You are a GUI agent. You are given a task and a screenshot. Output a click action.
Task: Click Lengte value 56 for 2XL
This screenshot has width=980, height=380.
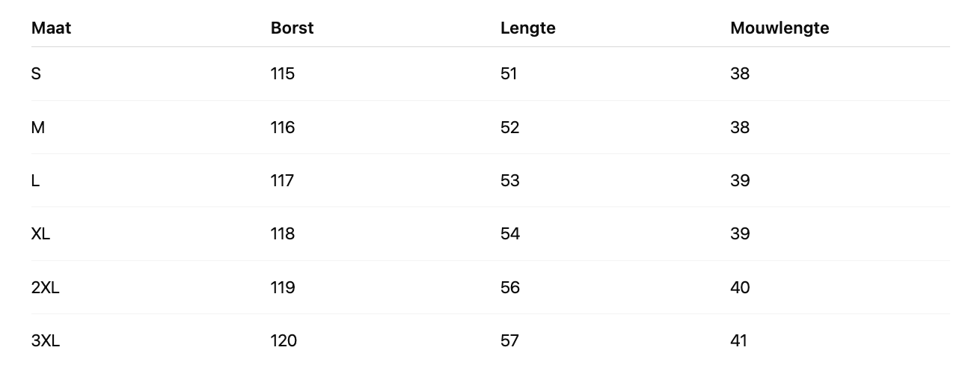(509, 288)
